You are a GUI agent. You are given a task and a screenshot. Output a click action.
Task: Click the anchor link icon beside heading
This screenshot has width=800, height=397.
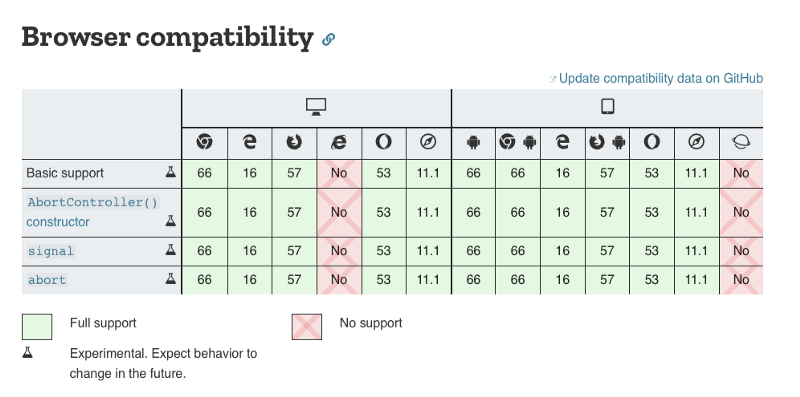328,39
